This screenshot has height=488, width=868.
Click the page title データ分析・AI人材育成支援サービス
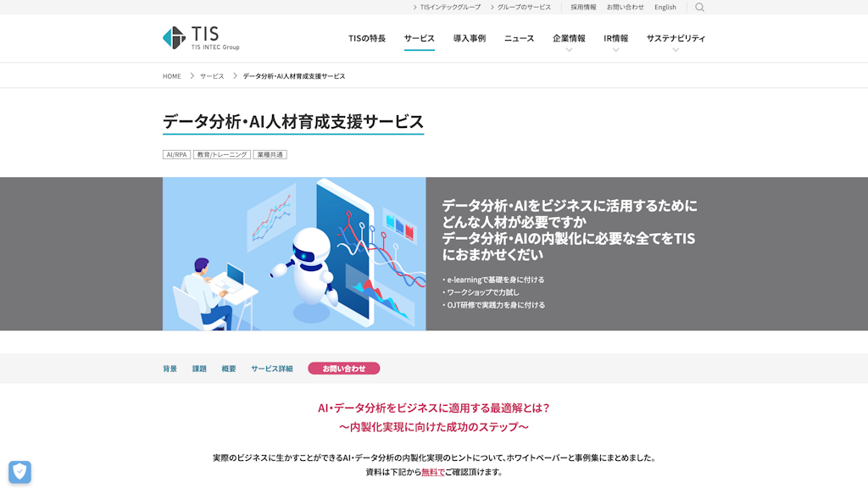tap(293, 121)
